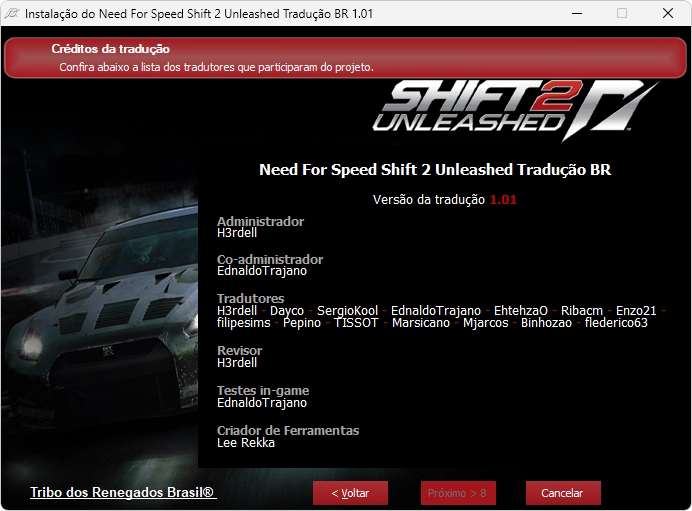This screenshot has width=692, height=511.
Task: Click H3rdell under Revisor
Action: pos(237,362)
